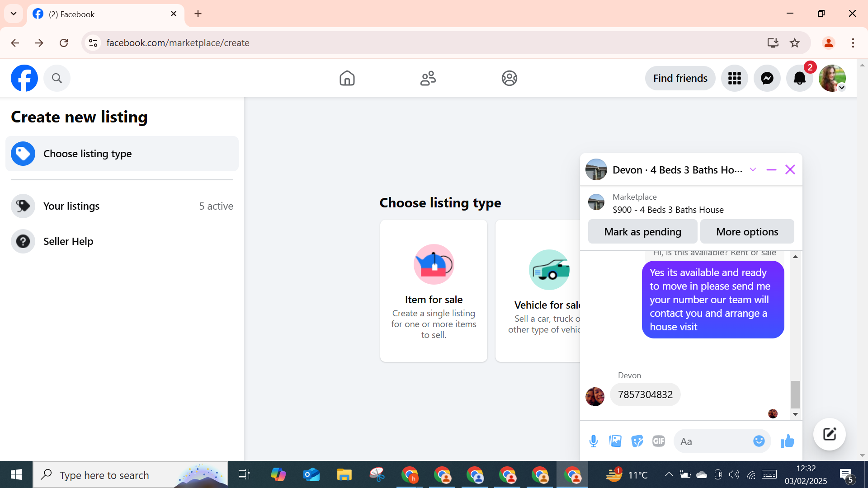
Task: Open Task View on taskbar
Action: pyautogui.click(x=244, y=474)
